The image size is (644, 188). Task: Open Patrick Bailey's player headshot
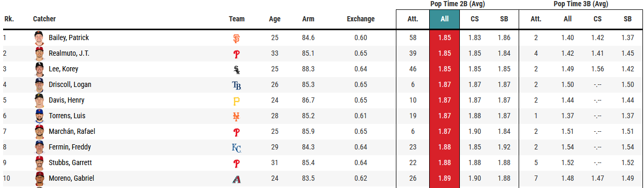(39, 38)
